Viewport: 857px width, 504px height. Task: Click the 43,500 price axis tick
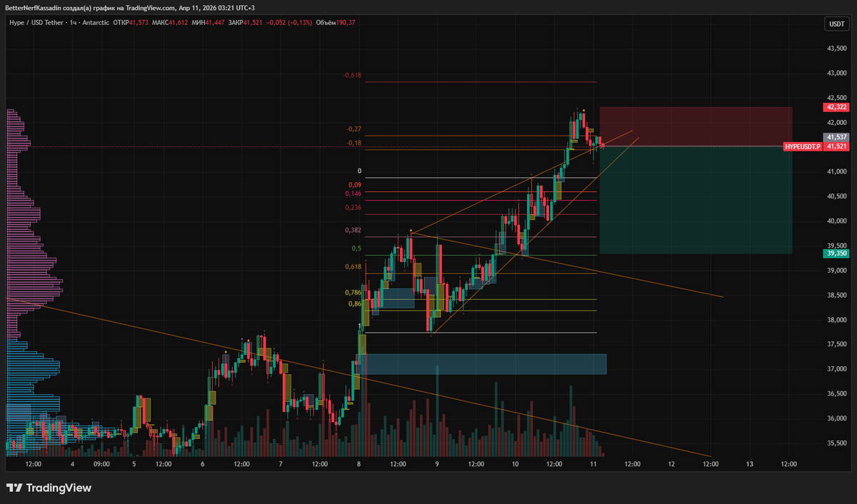point(837,49)
